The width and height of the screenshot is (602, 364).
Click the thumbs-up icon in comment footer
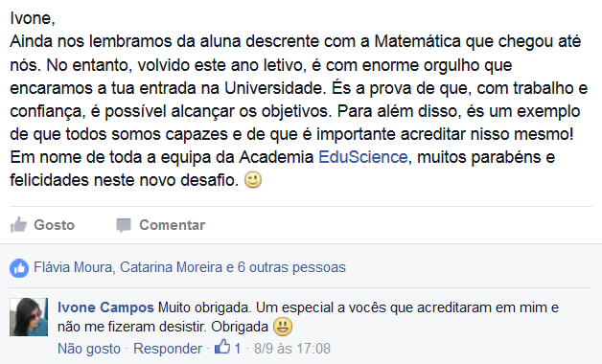point(222,347)
